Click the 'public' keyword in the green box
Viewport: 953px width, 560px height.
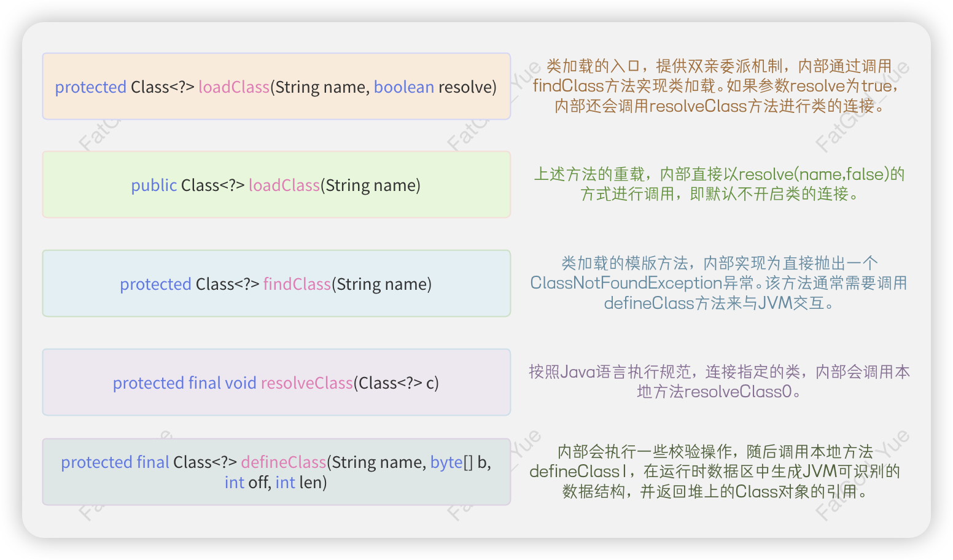click(154, 185)
